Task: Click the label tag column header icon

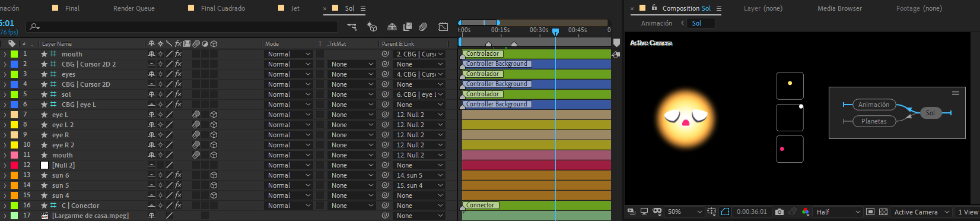Action: 12,43
